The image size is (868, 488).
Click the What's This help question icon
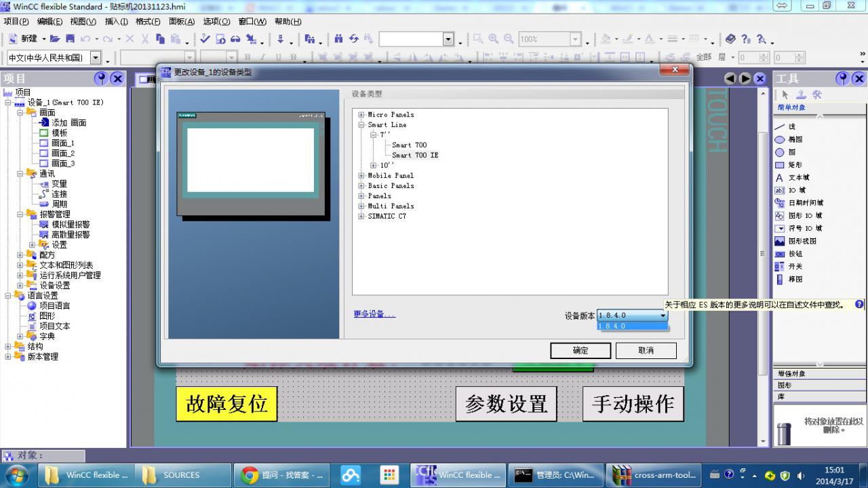point(745,39)
